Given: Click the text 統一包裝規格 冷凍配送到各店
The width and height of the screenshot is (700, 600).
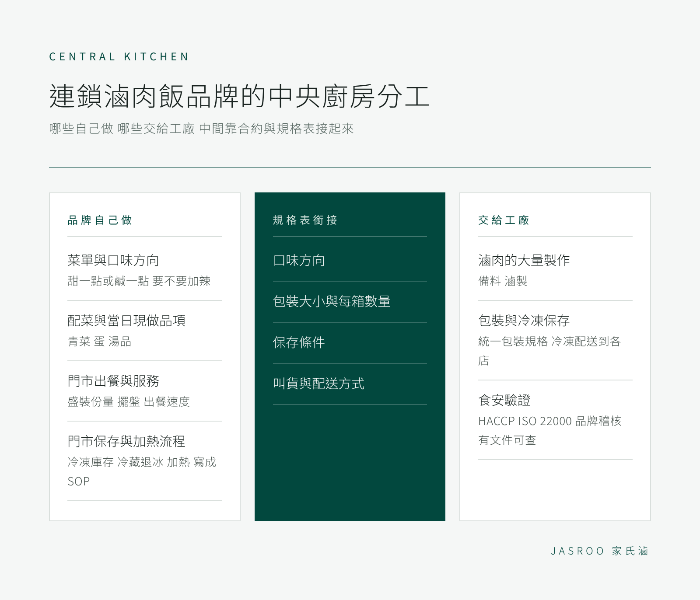Looking at the screenshot, I should 549,351.
